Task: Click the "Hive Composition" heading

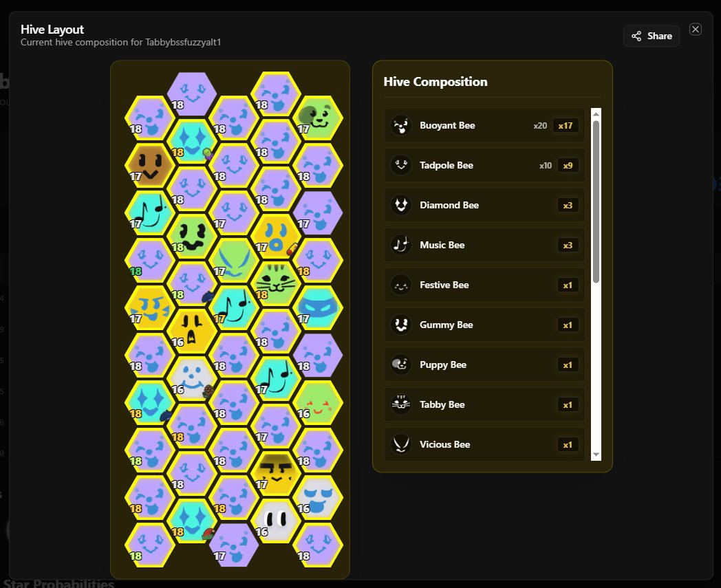Action: (x=435, y=82)
